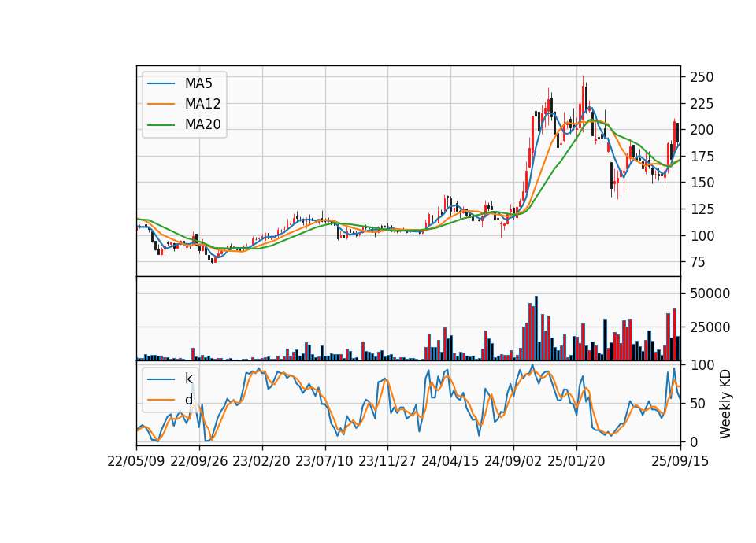Click the 75 price axis label
This screenshot has height=543, width=756.
pos(698,262)
